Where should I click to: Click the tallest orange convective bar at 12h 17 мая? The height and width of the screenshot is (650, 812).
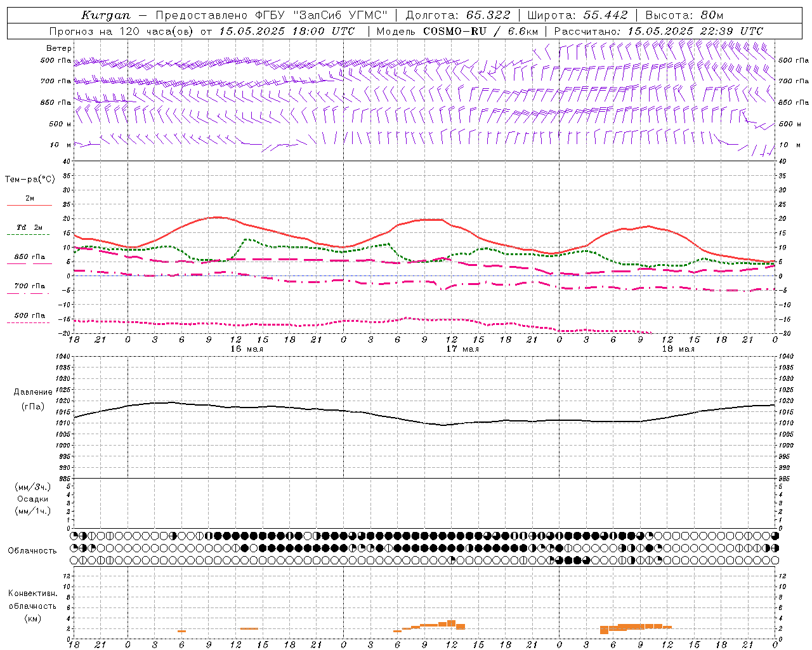pyautogui.click(x=451, y=623)
